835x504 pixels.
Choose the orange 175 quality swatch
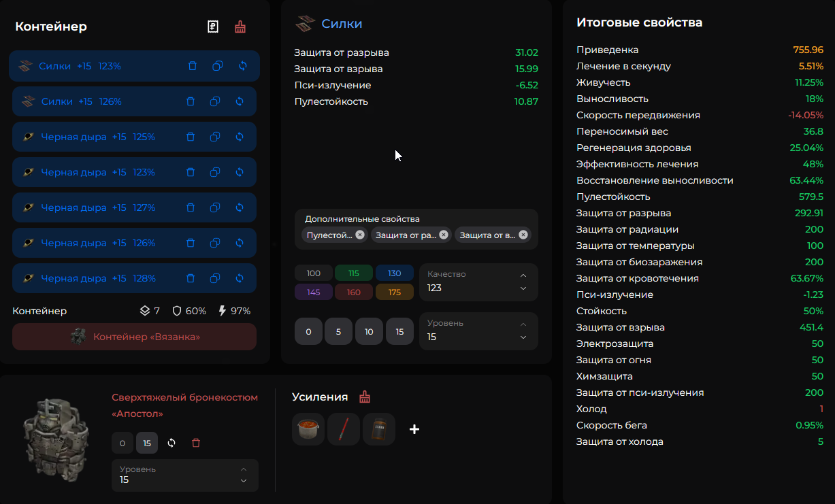click(395, 292)
